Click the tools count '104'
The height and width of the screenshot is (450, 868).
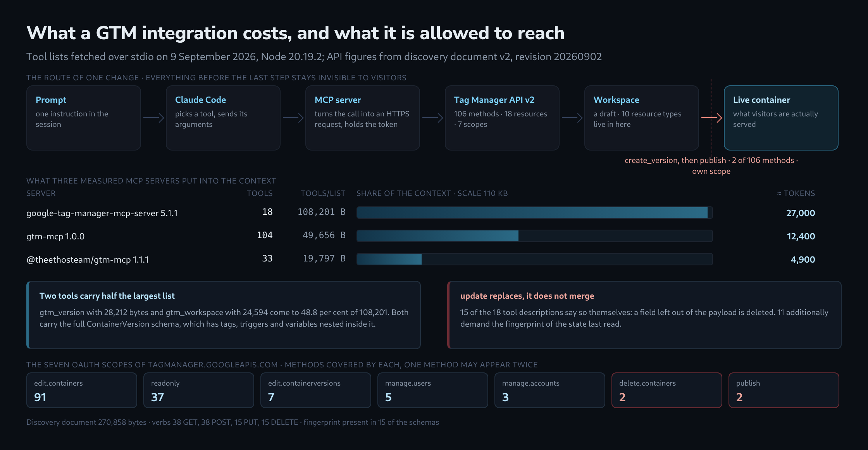pyautogui.click(x=265, y=235)
